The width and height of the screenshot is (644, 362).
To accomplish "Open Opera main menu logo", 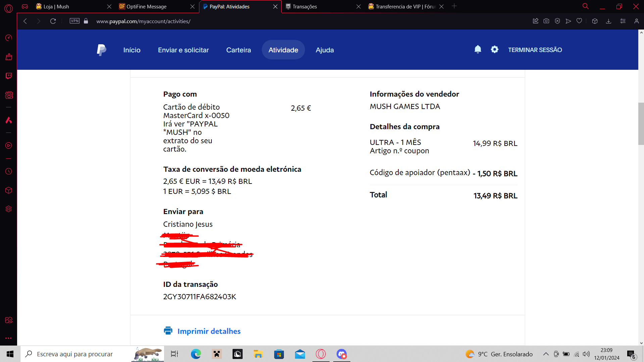I will tap(9, 8).
